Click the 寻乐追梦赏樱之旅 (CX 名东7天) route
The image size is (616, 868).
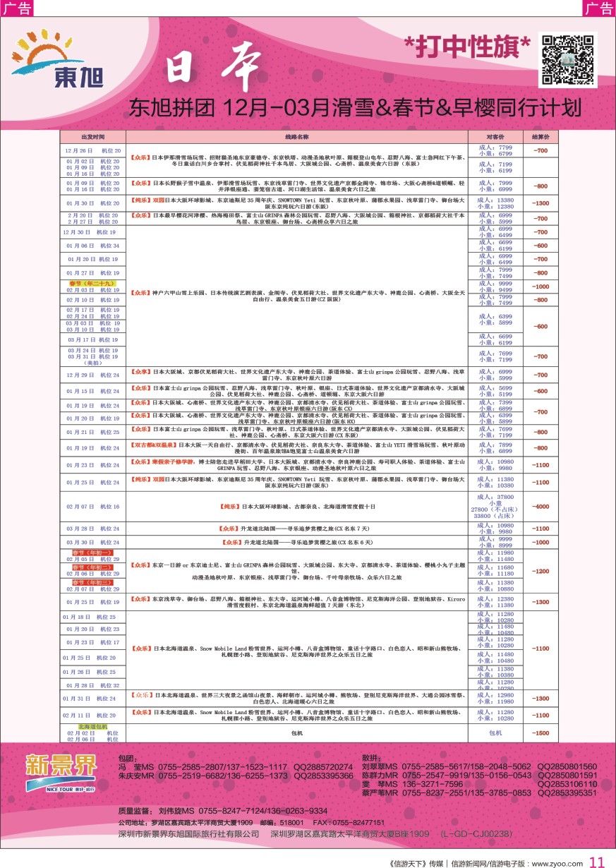click(x=297, y=528)
